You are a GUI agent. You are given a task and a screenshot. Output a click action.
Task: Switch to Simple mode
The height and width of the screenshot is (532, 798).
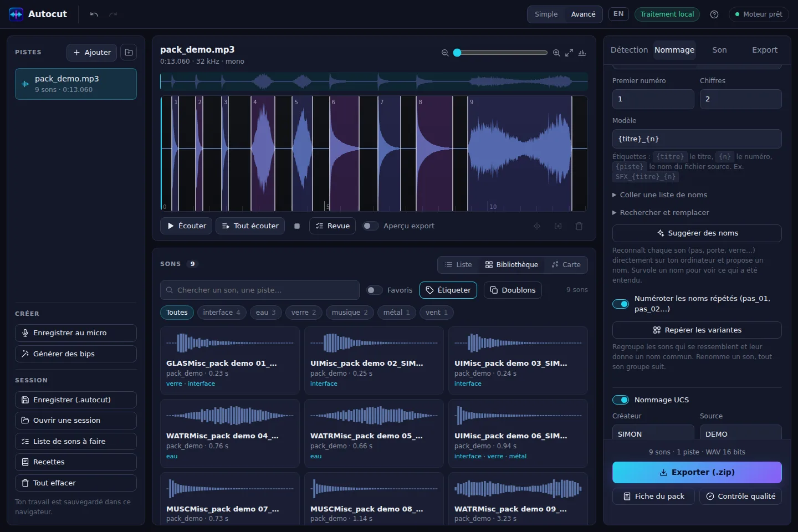tap(546, 14)
